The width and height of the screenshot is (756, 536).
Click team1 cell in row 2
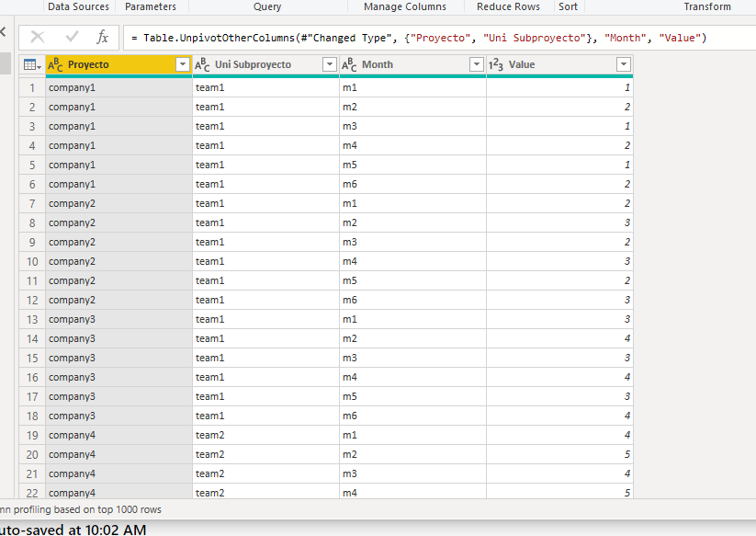click(x=265, y=107)
